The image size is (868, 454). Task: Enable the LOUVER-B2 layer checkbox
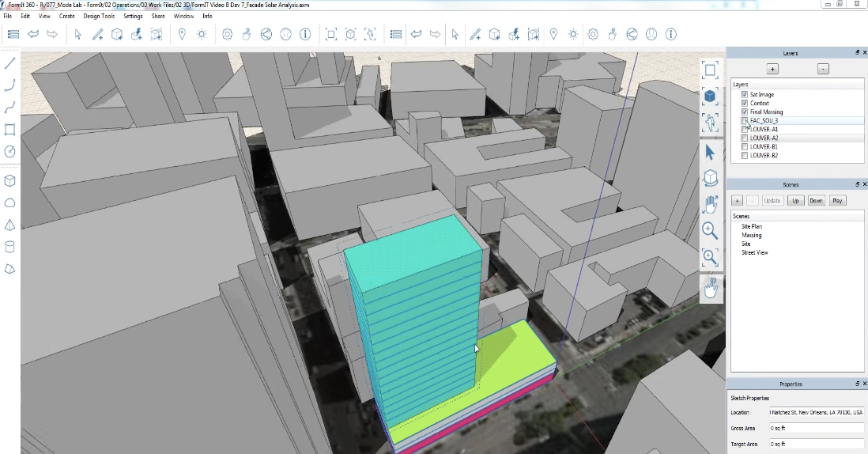click(745, 156)
